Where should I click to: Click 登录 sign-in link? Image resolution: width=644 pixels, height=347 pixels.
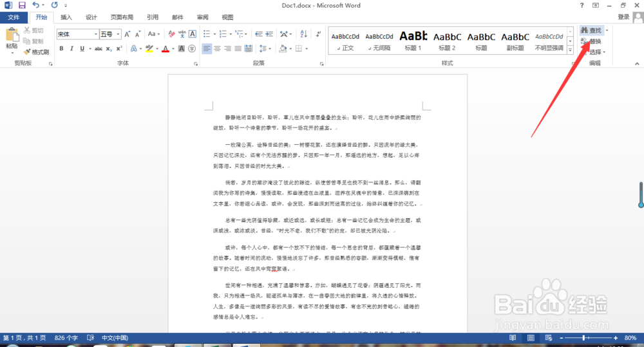coord(623,17)
